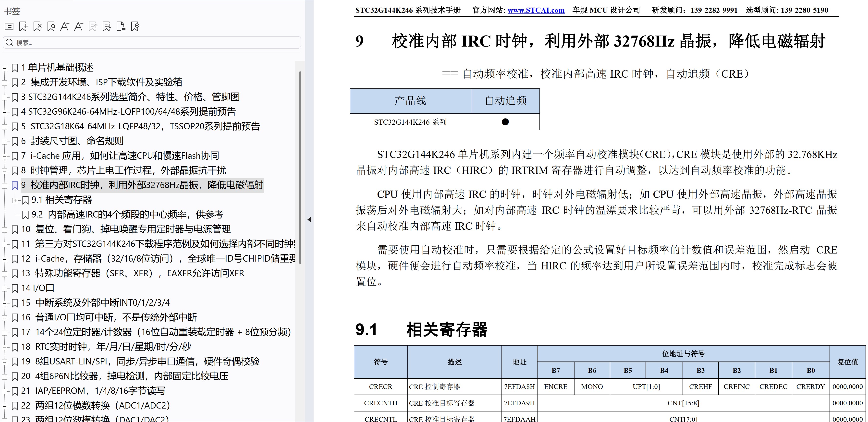Click the CRECNTH symbol cell

(381, 403)
